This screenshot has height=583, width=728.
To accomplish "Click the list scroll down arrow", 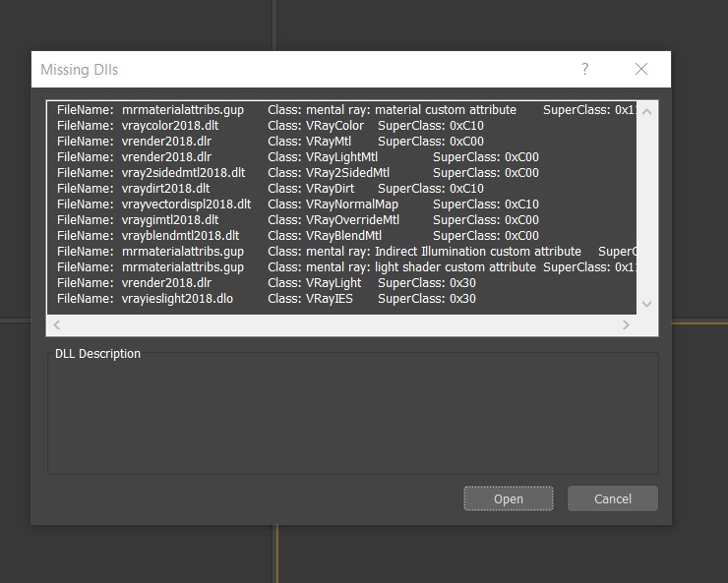I will [646, 304].
